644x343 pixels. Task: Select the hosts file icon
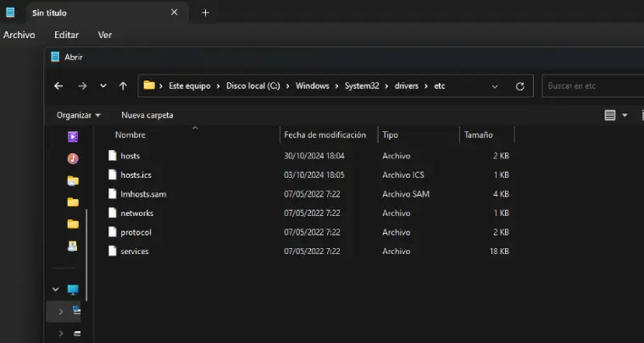[x=112, y=156]
